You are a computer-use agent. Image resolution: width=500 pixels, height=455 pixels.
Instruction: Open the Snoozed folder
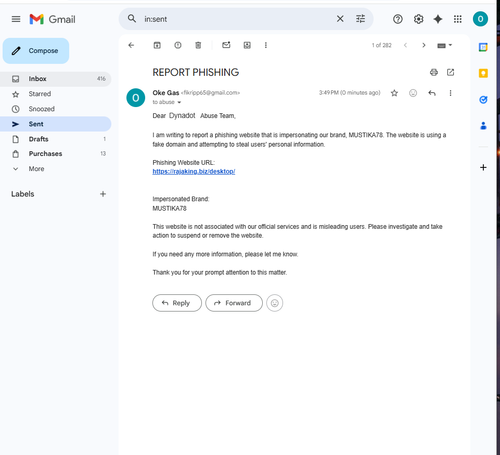[55, 109]
